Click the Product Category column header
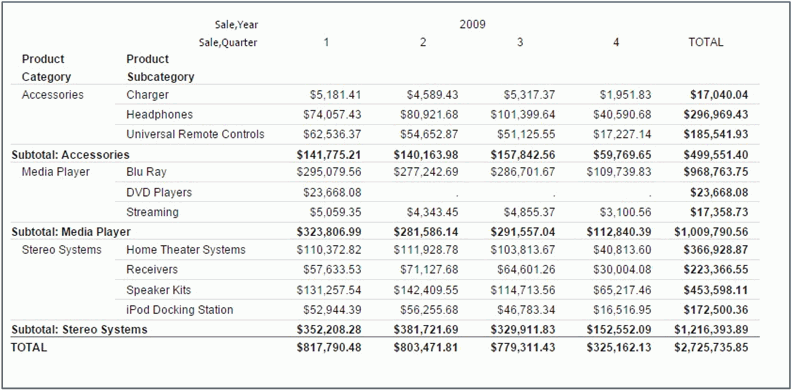The width and height of the screenshot is (791, 390). click(46, 68)
